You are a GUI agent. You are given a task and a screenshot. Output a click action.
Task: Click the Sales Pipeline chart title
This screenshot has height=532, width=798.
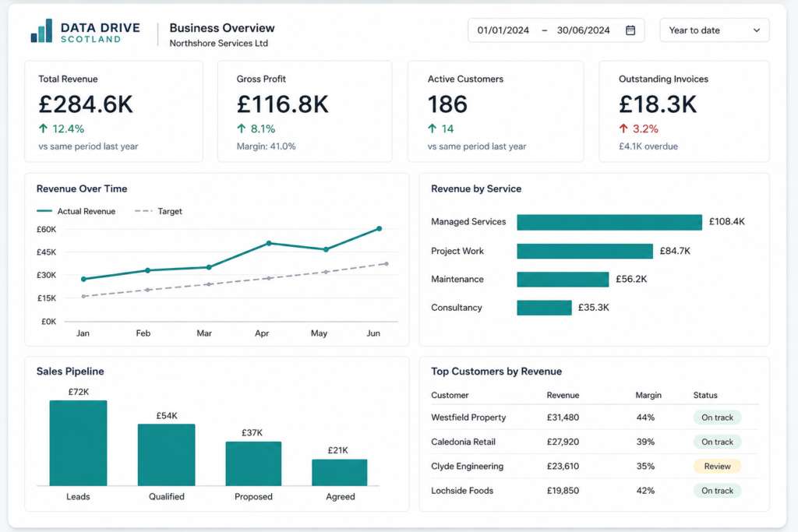[70, 372]
